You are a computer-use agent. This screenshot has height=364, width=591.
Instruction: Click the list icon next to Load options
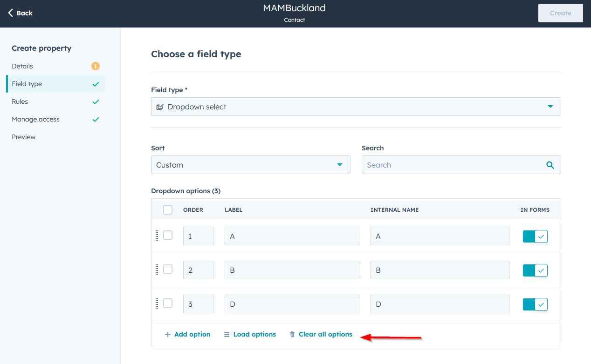(x=227, y=334)
